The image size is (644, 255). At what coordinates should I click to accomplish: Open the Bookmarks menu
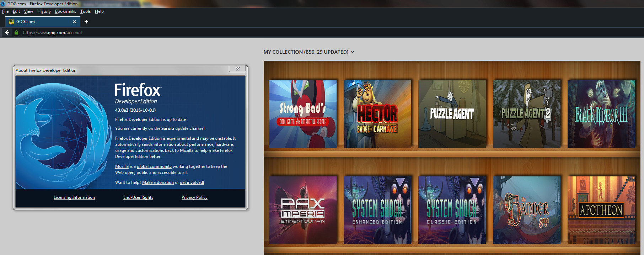pos(65,11)
